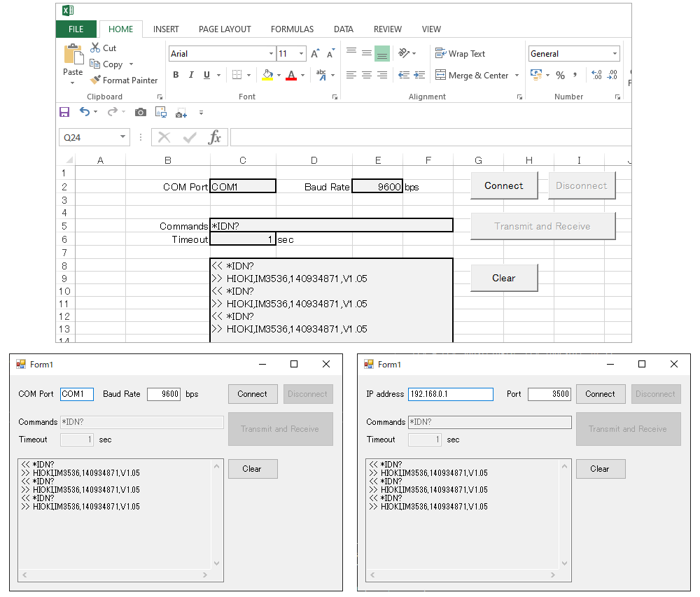The width and height of the screenshot is (700, 597).
Task: Open the Arial font name dropdown
Action: click(x=271, y=54)
